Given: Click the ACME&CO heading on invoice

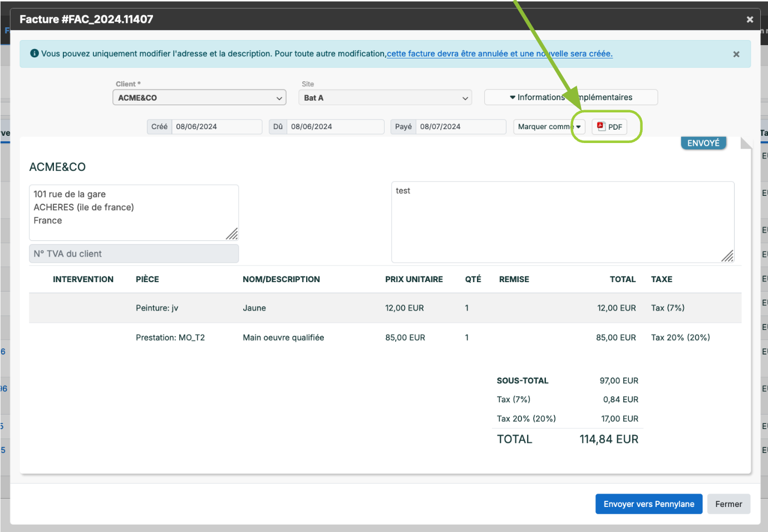Looking at the screenshot, I should pos(57,167).
